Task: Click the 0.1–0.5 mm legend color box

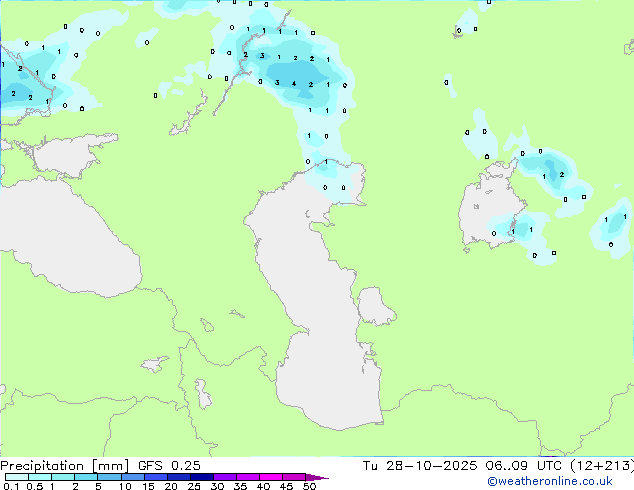Action: [x=17, y=477]
